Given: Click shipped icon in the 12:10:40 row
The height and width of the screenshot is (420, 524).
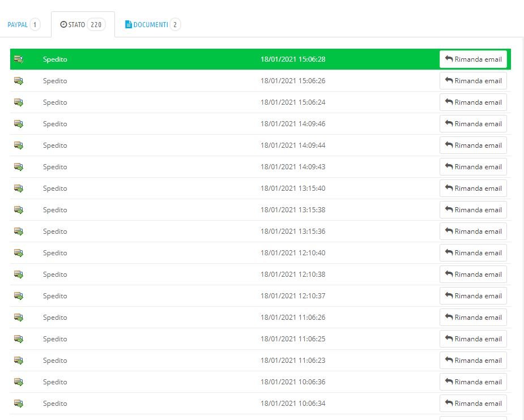Looking at the screenshot, I should point(19,253).
